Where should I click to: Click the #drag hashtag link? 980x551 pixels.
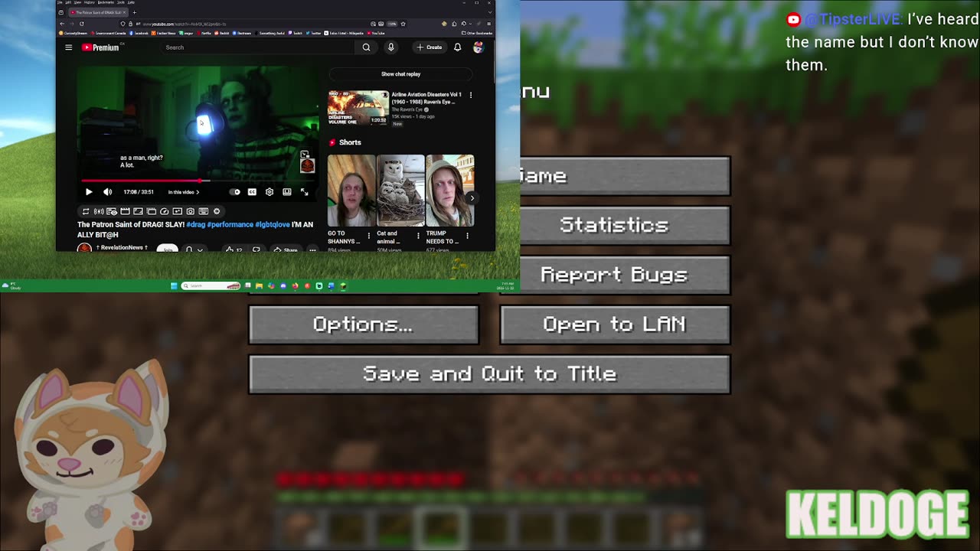[196, 225]
